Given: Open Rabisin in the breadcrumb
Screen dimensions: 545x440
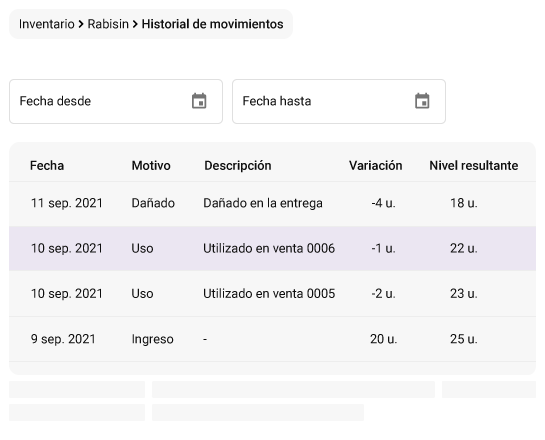Looking at the screenshot, I should (108, 24).
